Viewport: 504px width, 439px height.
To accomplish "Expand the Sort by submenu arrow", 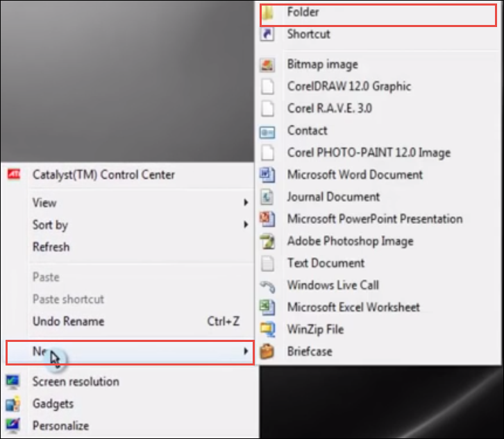I will [x=246, y=225].
